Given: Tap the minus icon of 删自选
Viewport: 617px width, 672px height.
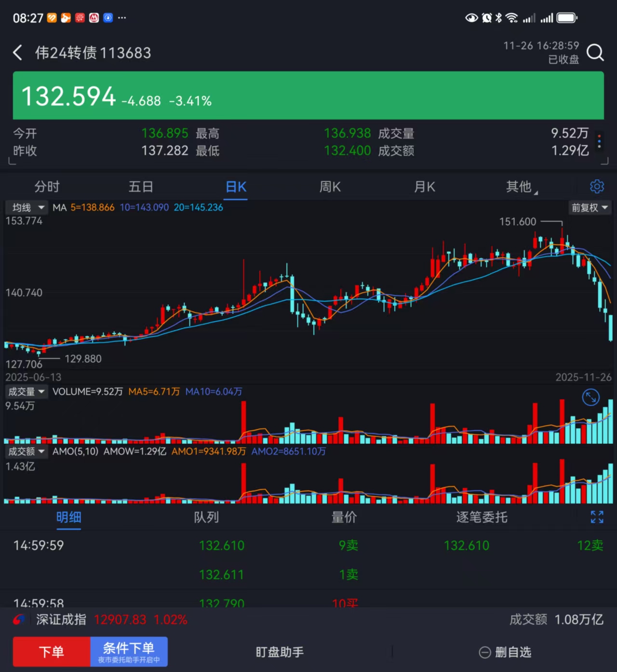Looking at the screenshot, I should pyautogui.click(x=484, y=652).
